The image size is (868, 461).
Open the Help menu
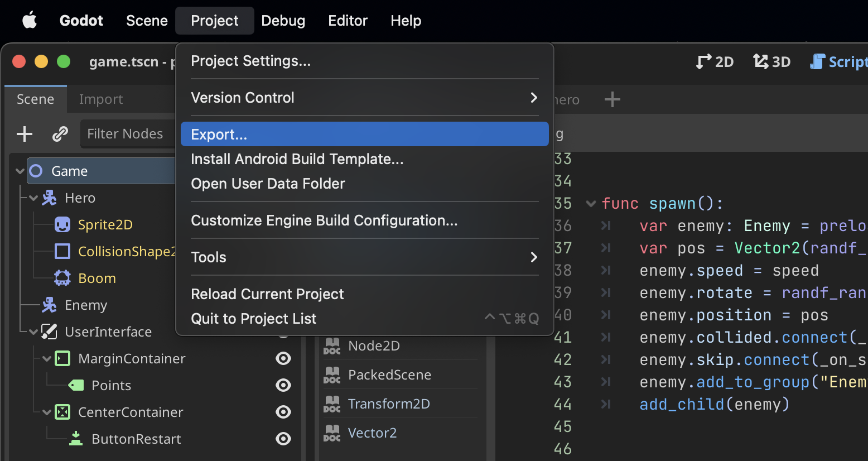click(406, 21)
